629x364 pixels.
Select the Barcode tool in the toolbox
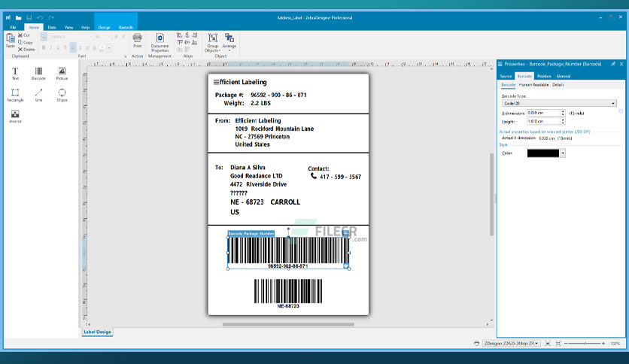tap(38, 74)
